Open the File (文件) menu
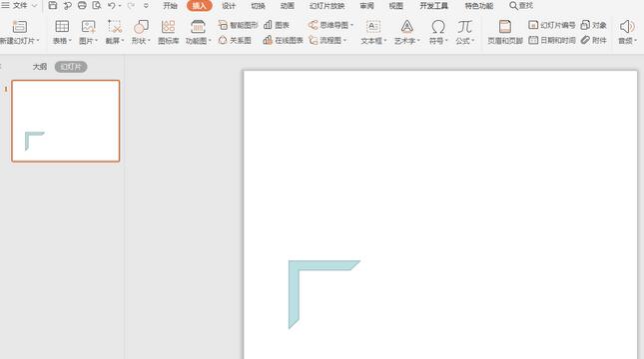The height and width of the screenshot is (359, 644). [19, 6]
